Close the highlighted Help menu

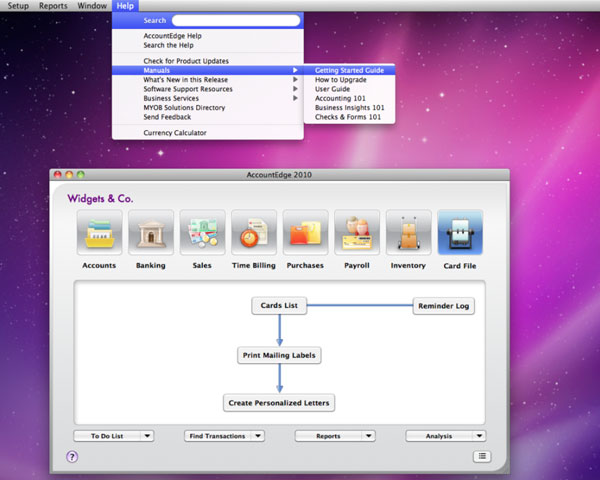125,6
